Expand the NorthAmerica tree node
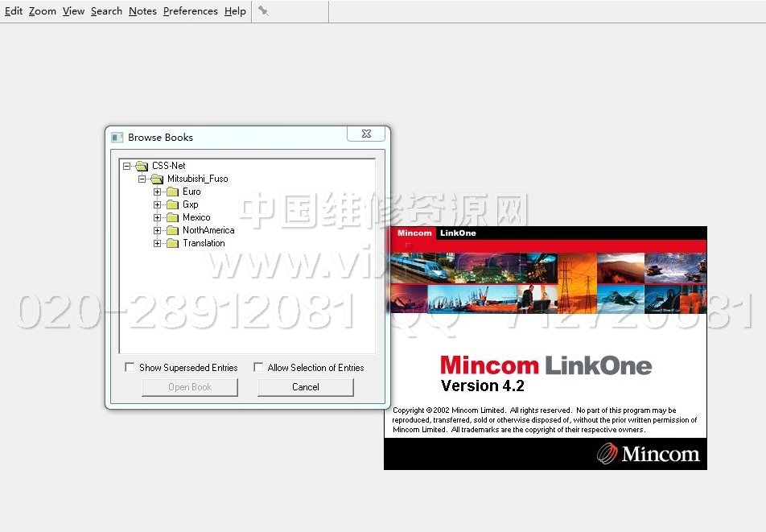 [158, 230]
